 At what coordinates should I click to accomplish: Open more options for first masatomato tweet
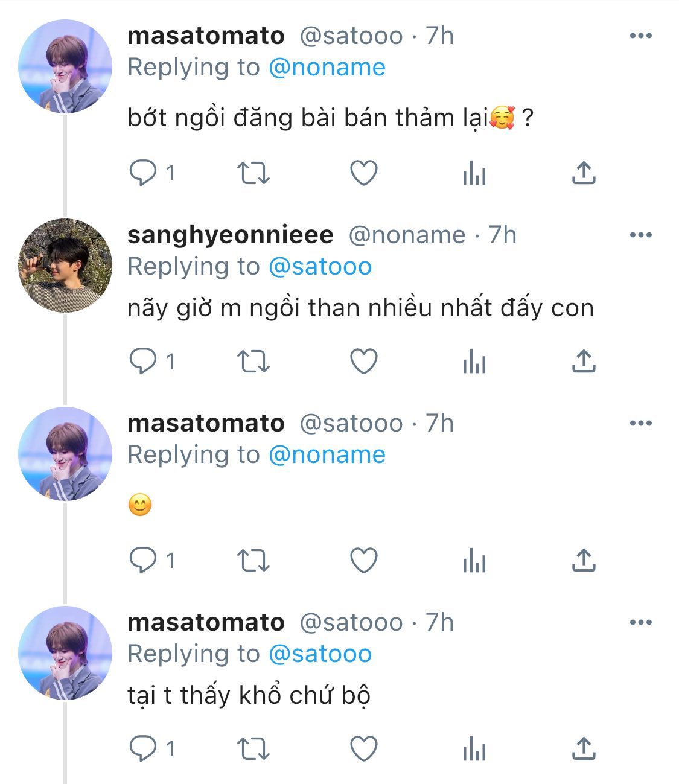(x=640, y=36)
